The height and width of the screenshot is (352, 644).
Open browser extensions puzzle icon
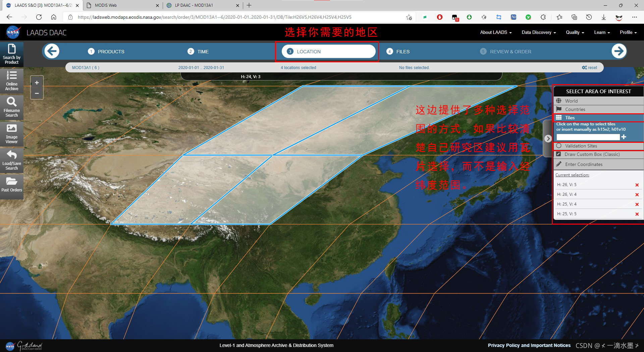click(543, 17)
